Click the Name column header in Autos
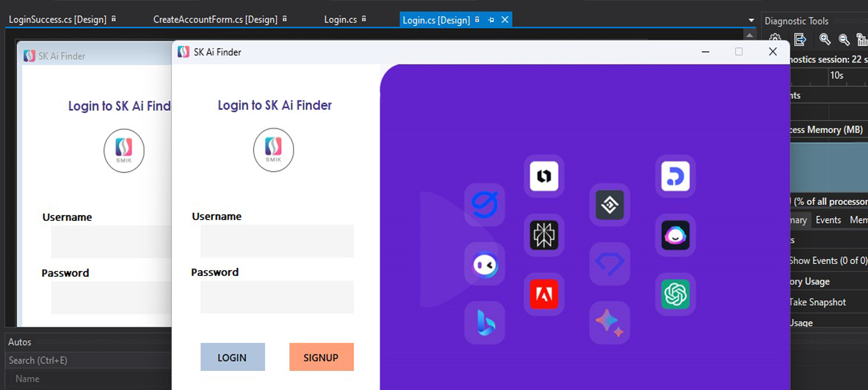This screenshot has height=390, width=868. 28,379
